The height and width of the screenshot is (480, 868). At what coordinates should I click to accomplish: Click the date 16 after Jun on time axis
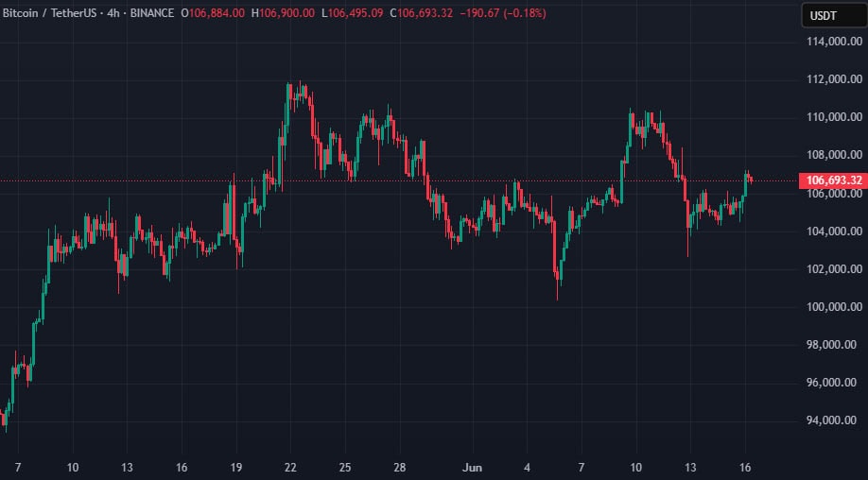point(745,468)
